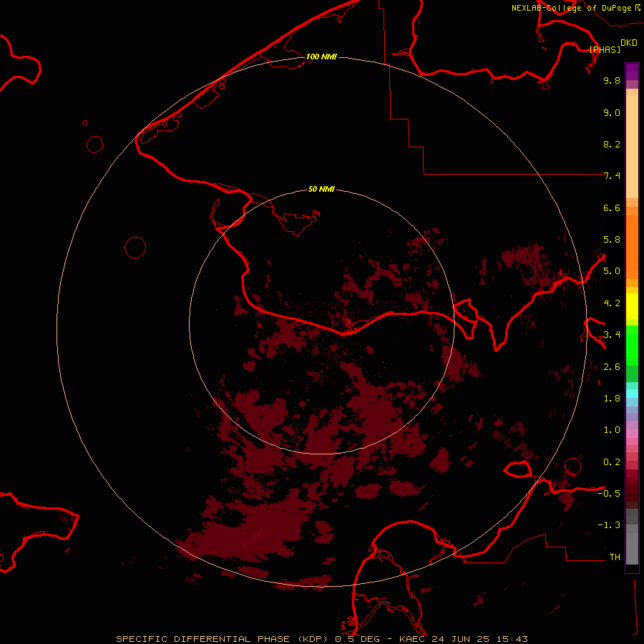Viewport: 644px width, 644px height.
Task: Pick the cyan segment of the color bar
Action: tap(632, 393)
